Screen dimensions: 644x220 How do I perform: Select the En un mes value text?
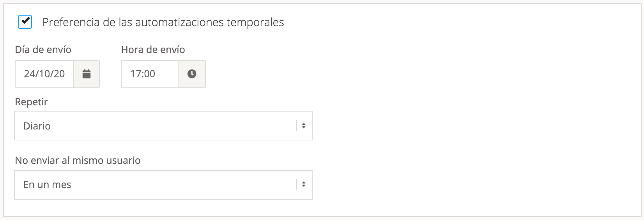point(47,185)
